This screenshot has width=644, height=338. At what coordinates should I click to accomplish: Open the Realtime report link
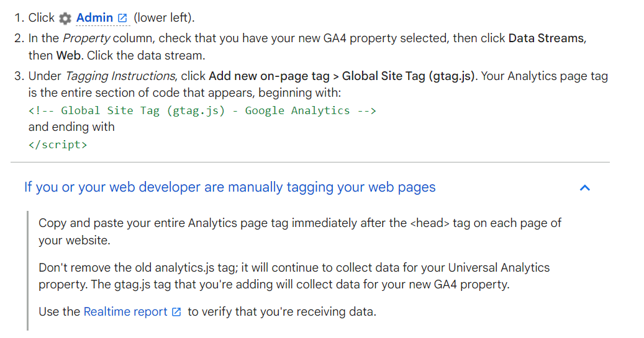click(125, 312)
